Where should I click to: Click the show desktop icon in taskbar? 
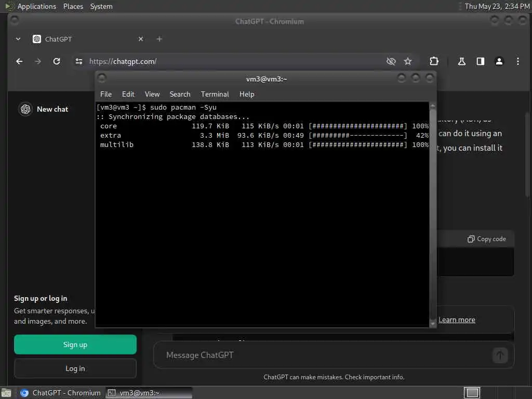[x=6, y=393]
